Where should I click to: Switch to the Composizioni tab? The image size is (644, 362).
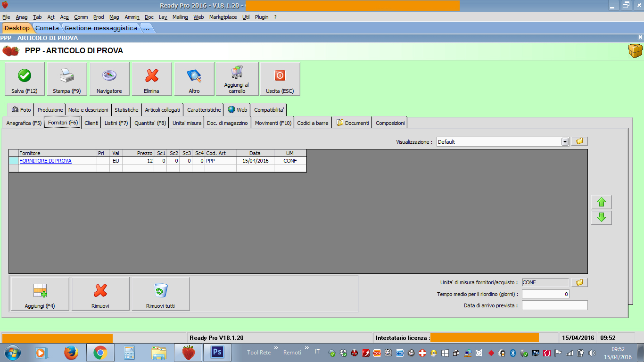click(x=390, y=123)
